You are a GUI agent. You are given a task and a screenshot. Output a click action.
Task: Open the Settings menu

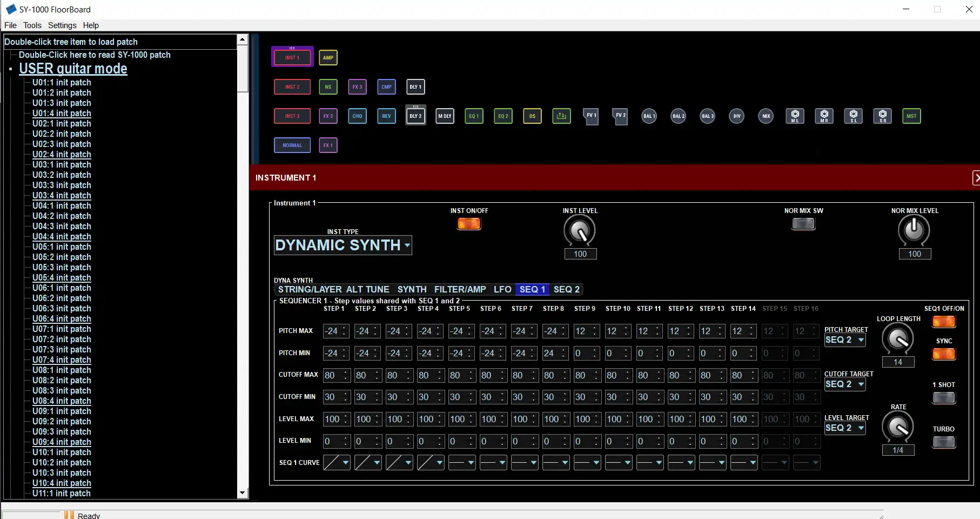62,25
